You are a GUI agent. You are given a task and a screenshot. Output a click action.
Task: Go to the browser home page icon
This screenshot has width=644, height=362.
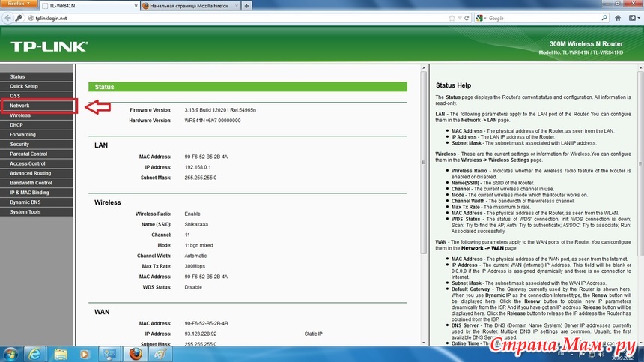click(618, 18)
